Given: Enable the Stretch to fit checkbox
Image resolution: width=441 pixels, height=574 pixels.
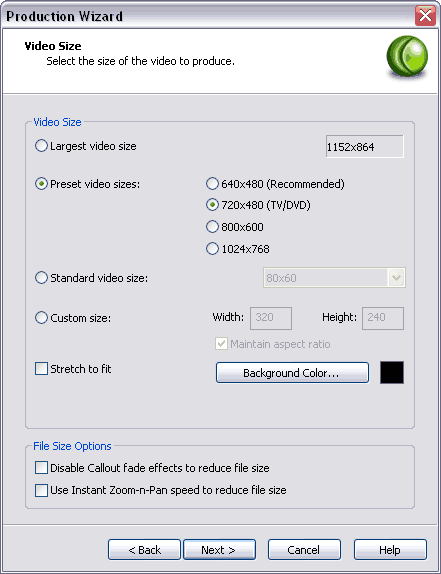Looking at the screenshot, I should pos(41,369).
